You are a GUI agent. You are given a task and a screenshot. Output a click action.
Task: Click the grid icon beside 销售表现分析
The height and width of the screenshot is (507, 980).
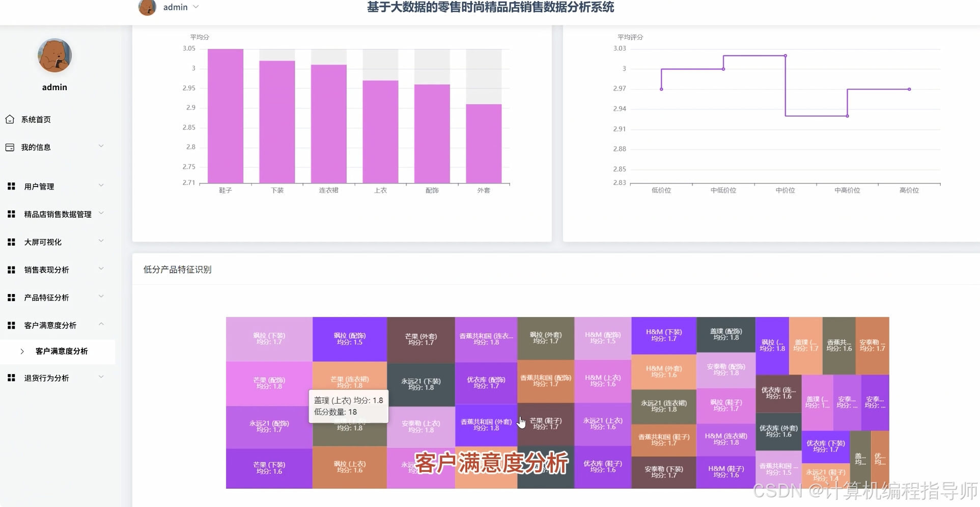[11, 270]
